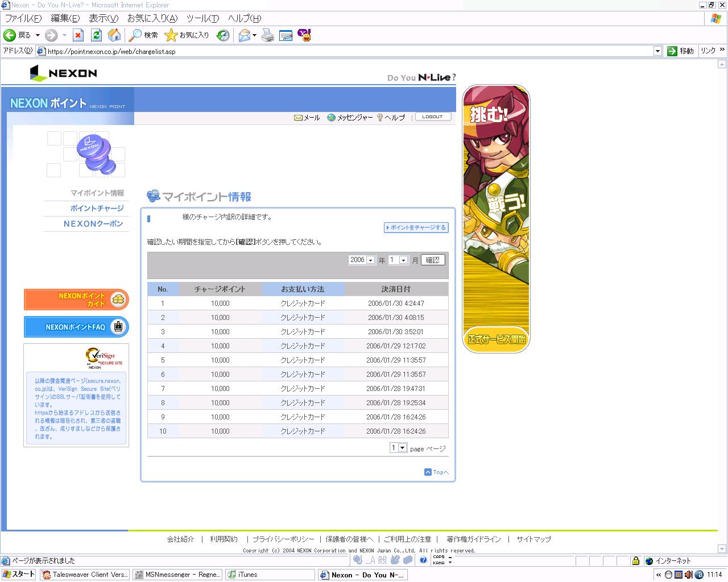Open 利用契約 footer link

[x=224, y=539]
